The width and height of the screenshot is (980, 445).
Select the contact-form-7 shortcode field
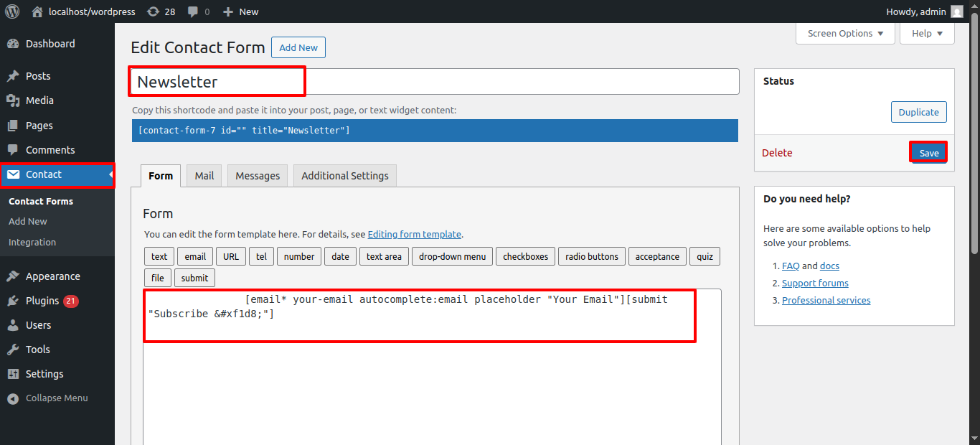click(435, 131)
